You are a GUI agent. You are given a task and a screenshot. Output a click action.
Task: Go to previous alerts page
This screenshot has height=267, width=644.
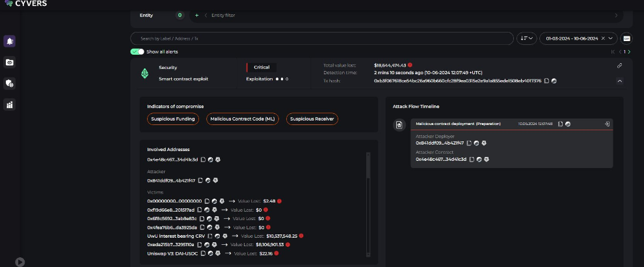[x=620, y=52]
